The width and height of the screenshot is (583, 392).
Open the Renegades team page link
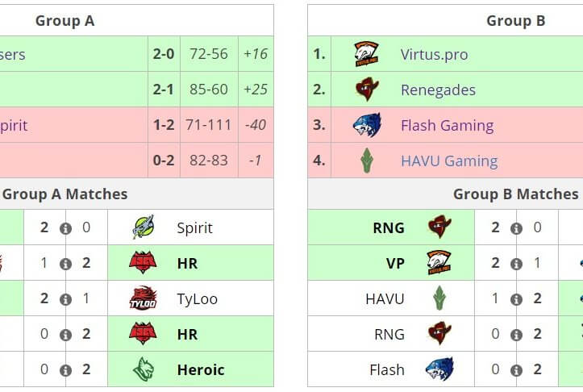pos(438,90)
